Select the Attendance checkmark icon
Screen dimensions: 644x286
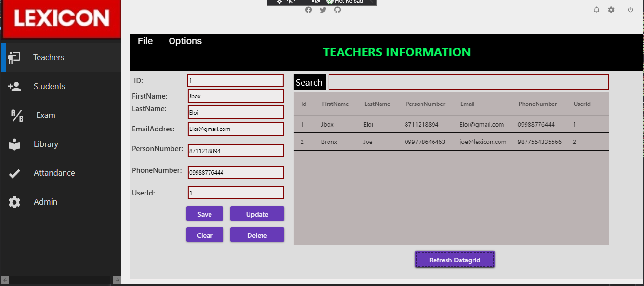pyautogui.click(x=14, y=173)
